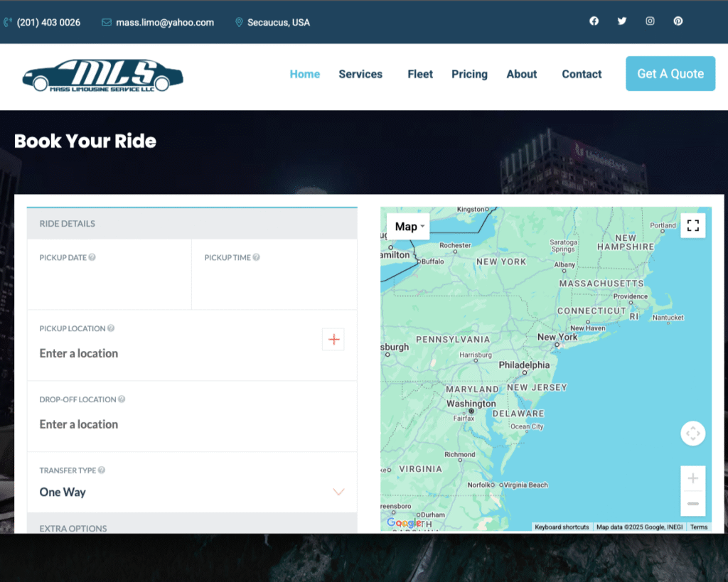728x582 pixels.
Task: Expand the Map type dropdown
Action: pyautogui.click(x=409, y=227)
